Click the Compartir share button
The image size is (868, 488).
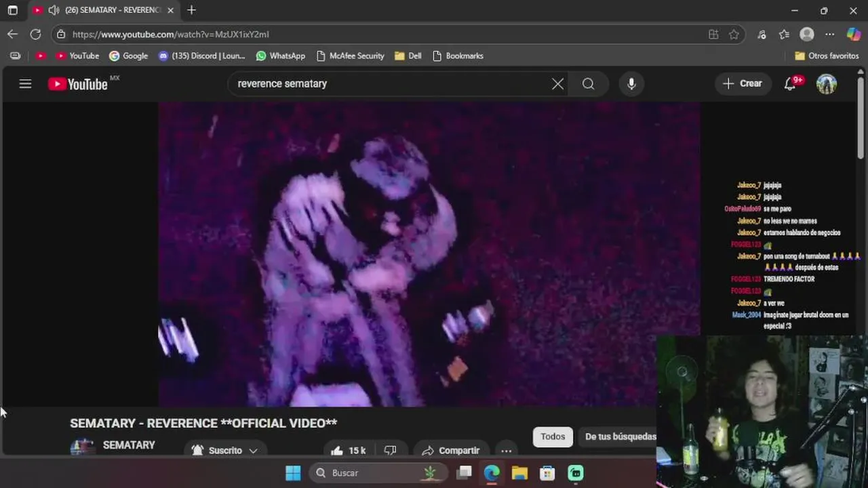(x=450, y=451)
